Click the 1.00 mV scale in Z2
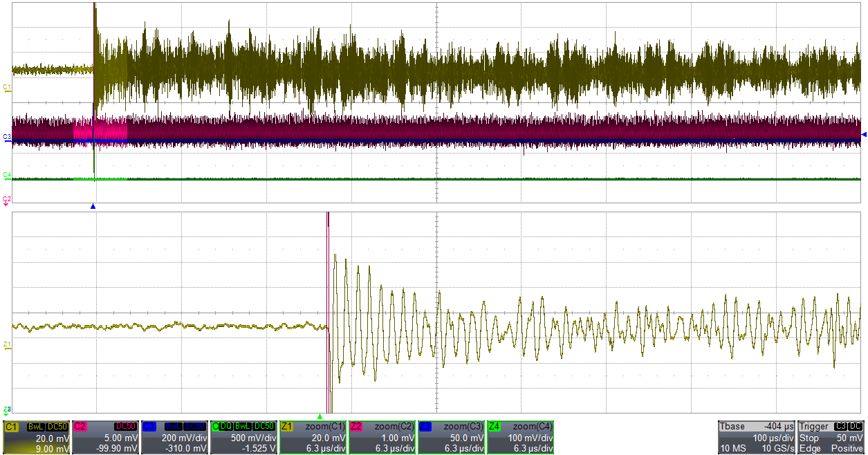 (399, 438)
